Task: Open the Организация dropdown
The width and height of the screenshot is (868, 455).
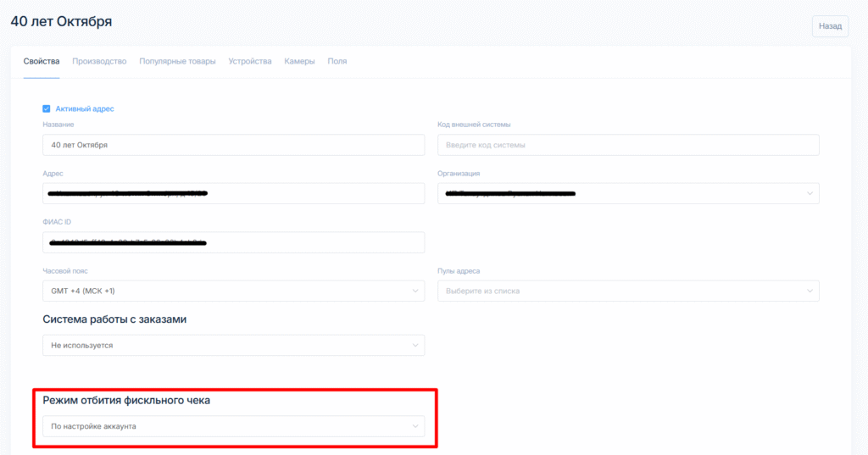Action: [x=627, y=194]
